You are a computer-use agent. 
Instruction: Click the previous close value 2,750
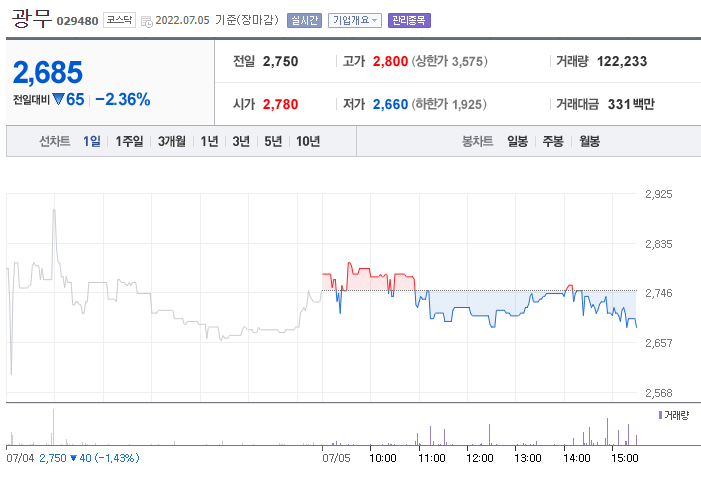click(x=280, y=62)
